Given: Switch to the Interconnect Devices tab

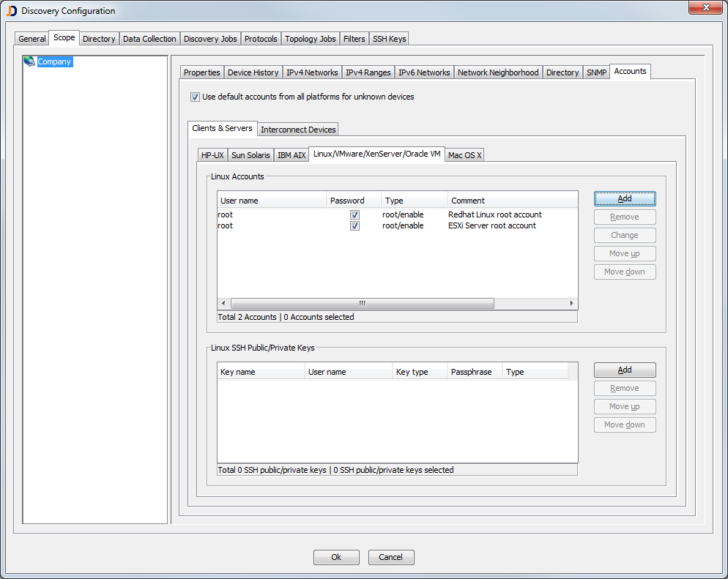Looking at the screenshot, I should click(297, 129).
